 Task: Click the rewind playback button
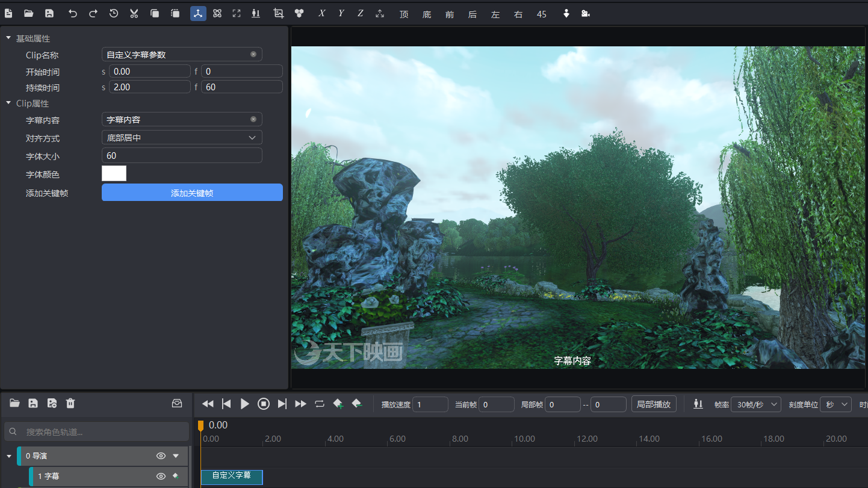pyautogui.click(x=208, y=404)
